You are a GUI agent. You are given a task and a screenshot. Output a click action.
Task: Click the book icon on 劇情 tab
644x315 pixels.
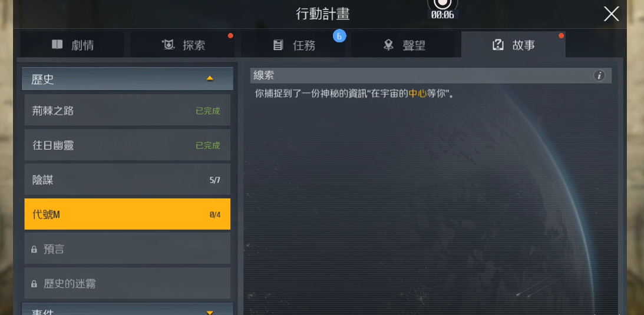58,45
